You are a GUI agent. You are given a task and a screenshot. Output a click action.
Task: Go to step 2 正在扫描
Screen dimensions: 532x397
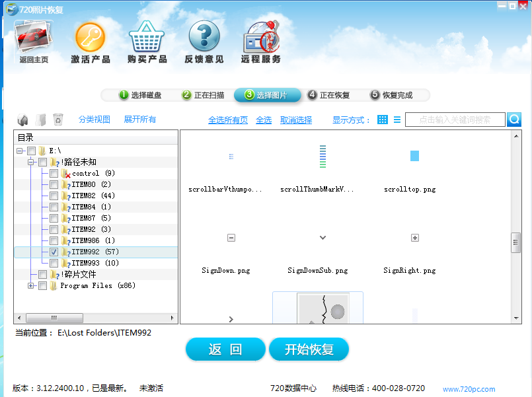[x=203, y=95]
